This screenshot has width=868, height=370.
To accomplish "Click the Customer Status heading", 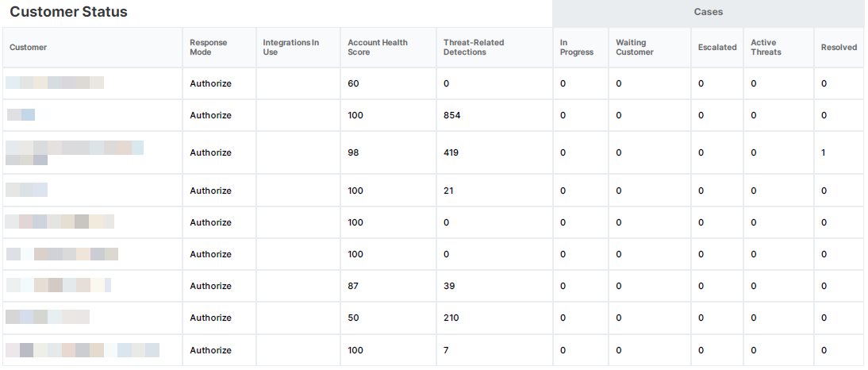I will [x=68, y=13].
